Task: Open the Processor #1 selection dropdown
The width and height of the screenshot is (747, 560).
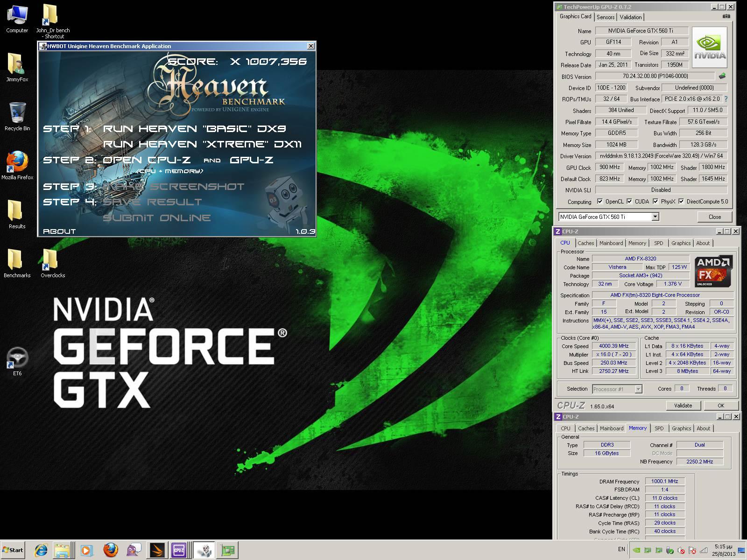Action: [x=638, y=389]
